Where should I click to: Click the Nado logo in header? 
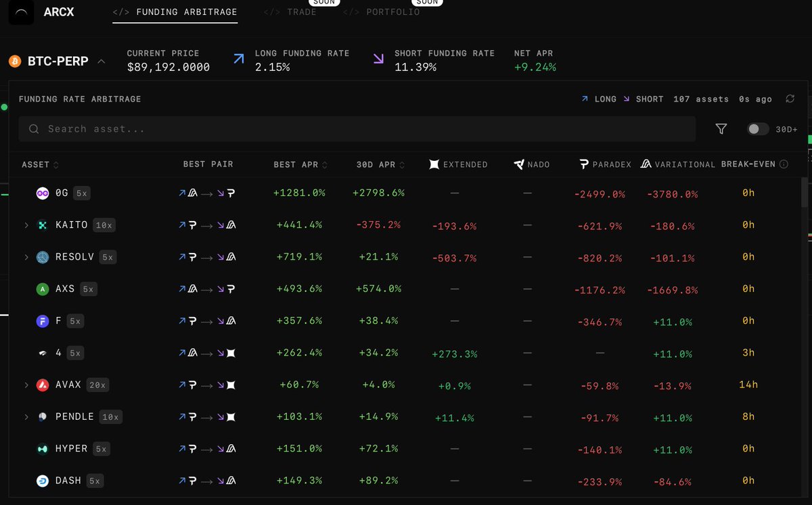(x=519, y=164)
